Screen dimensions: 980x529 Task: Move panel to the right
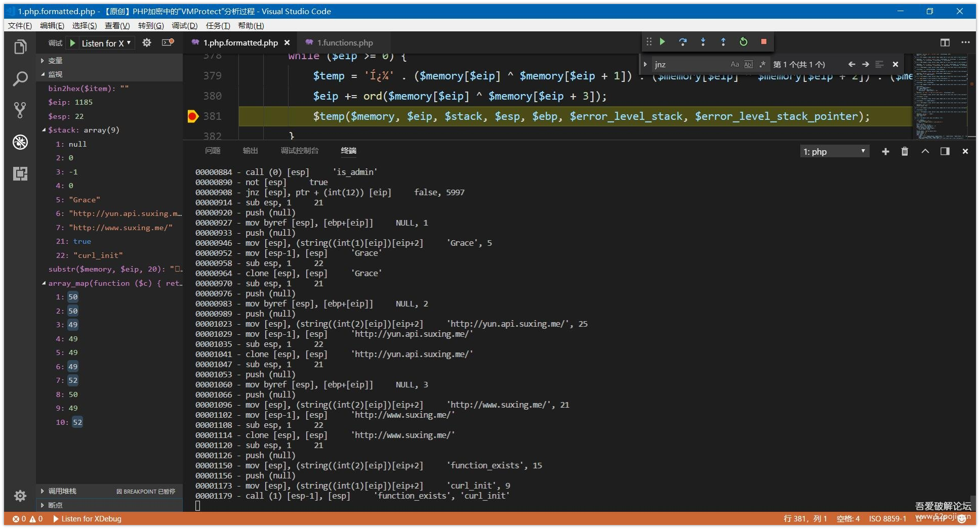coord(945,151)
